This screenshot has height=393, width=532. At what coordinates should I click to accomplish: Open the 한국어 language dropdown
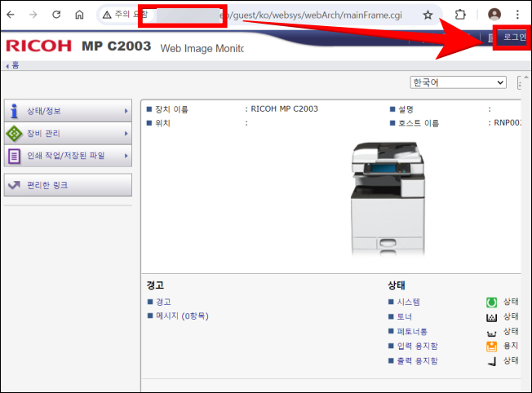458,82
